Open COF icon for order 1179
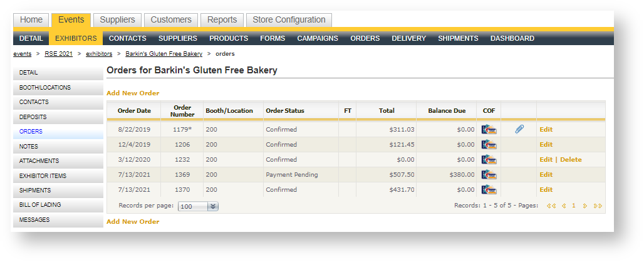The image size is (644, 262). point(489,130)
